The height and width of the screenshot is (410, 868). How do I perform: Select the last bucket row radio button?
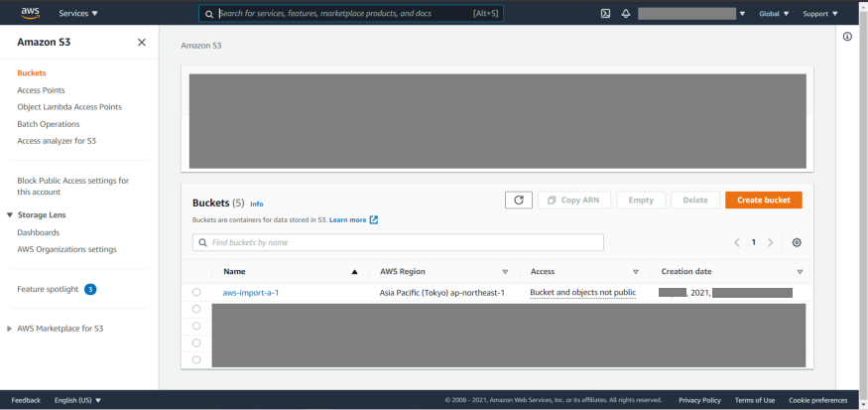[196, 359]
